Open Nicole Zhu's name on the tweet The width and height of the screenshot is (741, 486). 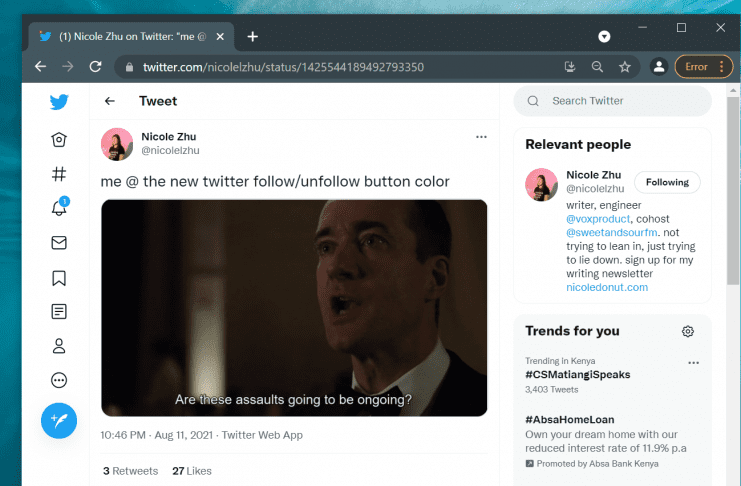169,137
